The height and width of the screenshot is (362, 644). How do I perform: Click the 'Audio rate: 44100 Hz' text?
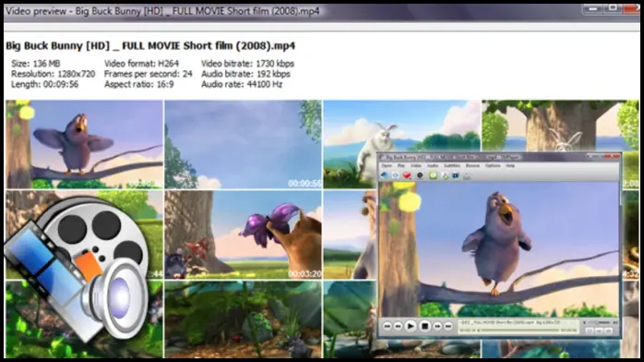point(242,84)
